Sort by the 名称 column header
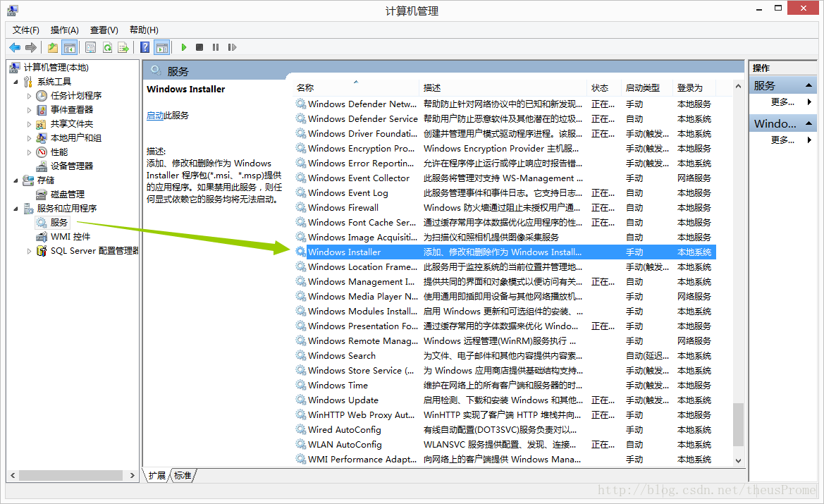This screenshot has width=824, height=504. pos(356,88)
